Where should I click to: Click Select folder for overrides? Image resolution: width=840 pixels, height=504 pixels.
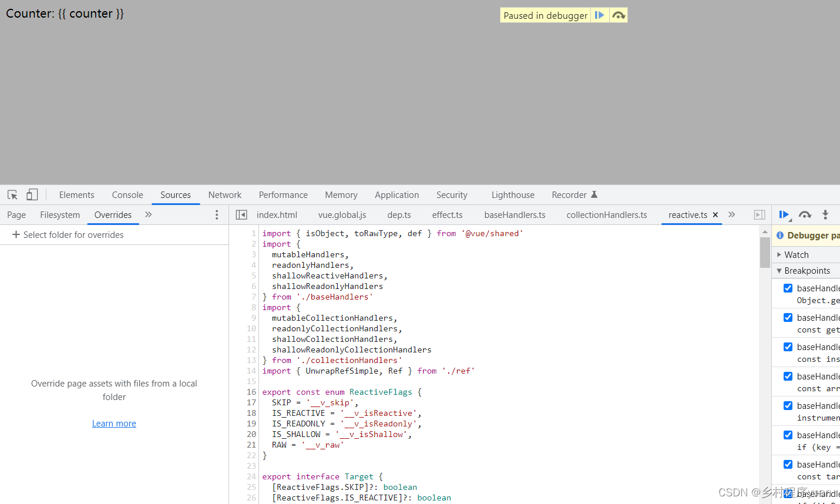[x=73, y=235]
